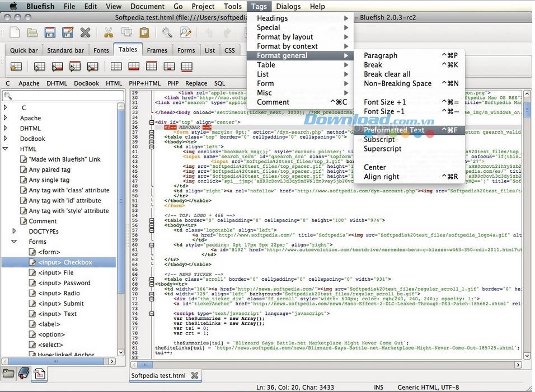Viewport: 535px width, 392px height.
Task: Switch to the Frames toolbar tab
Action: [x=157, y=50]
